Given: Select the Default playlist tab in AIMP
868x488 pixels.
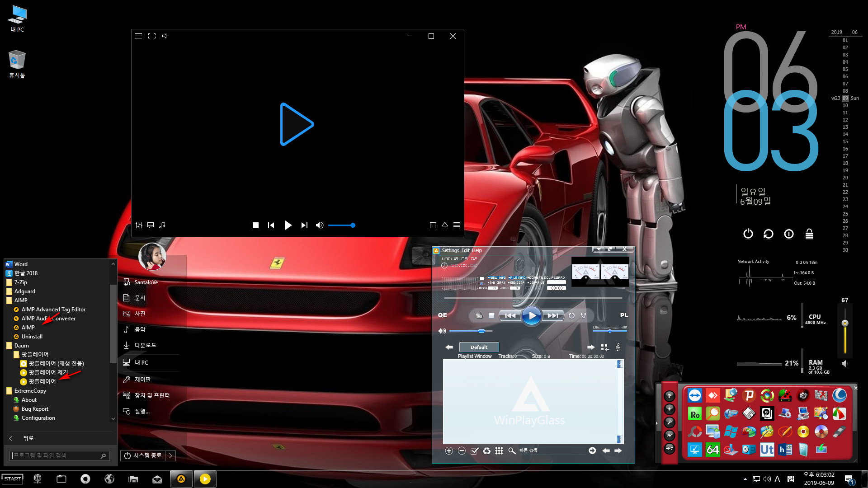Looking at the screenshot, I should [479, 347].
